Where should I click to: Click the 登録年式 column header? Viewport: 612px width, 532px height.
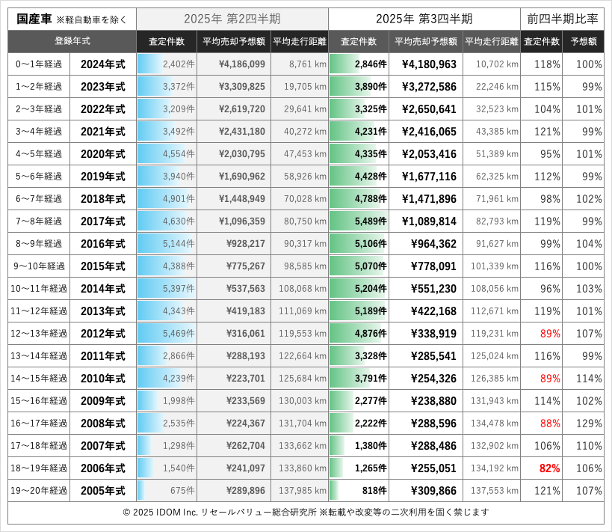(x=72, y=41)
